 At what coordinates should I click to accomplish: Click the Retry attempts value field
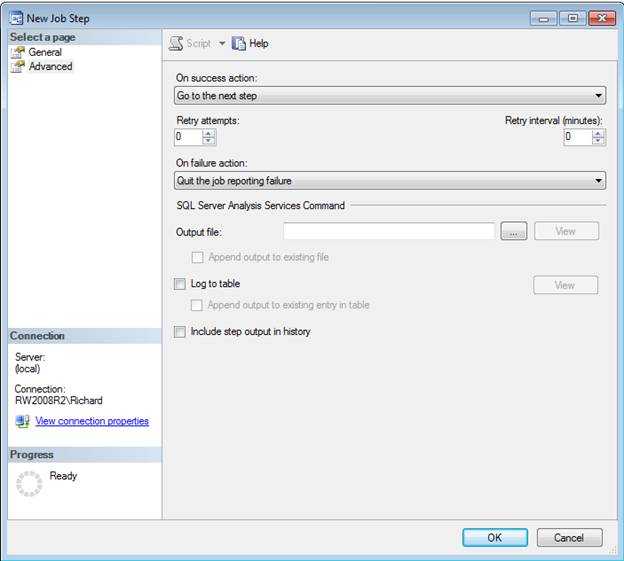pyautogui.click(x=189, y=137)
